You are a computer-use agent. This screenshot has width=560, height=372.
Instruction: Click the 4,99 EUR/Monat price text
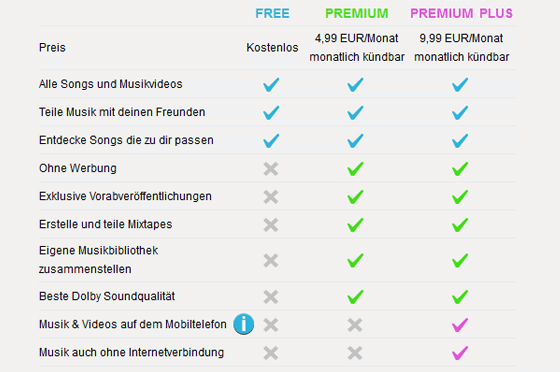pos(356,38)
